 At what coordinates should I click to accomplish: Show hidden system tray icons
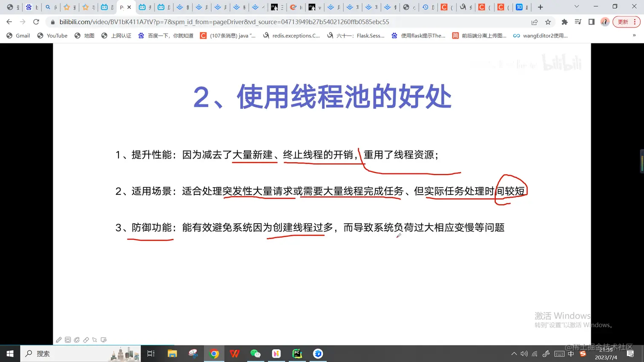[x=514, y=354]
